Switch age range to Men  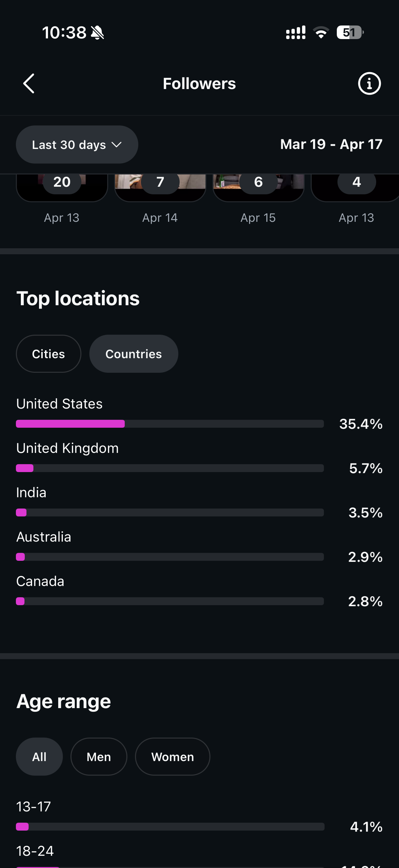point(99,757)
